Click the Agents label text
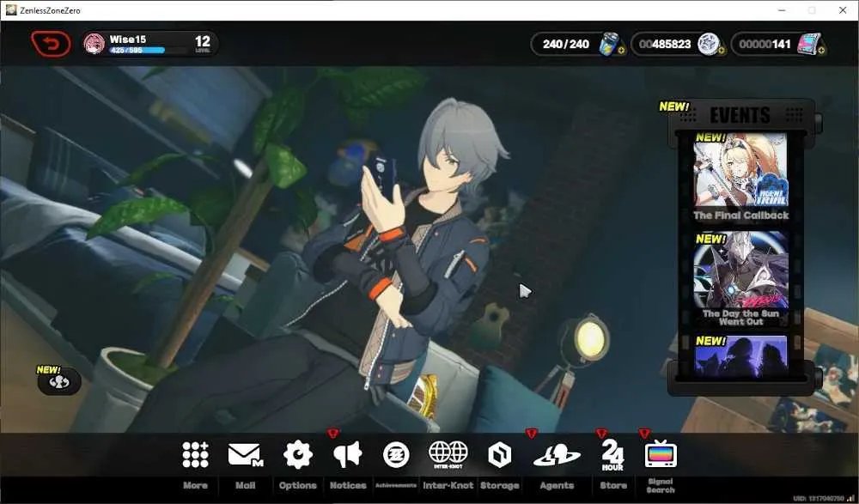 pyautogui.click(x=557, y=485)
